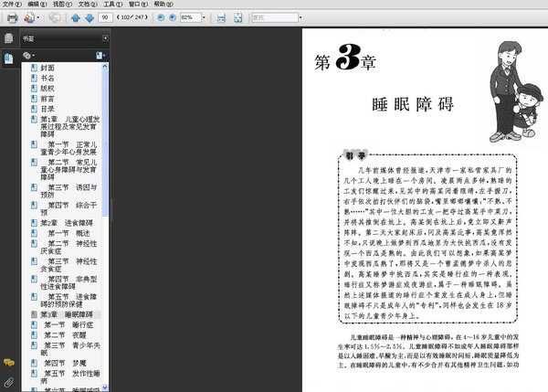The height and width of the screenshot is (392, 548).
Task: Open the 目录 bookmark
Action: tap(47, 109)
